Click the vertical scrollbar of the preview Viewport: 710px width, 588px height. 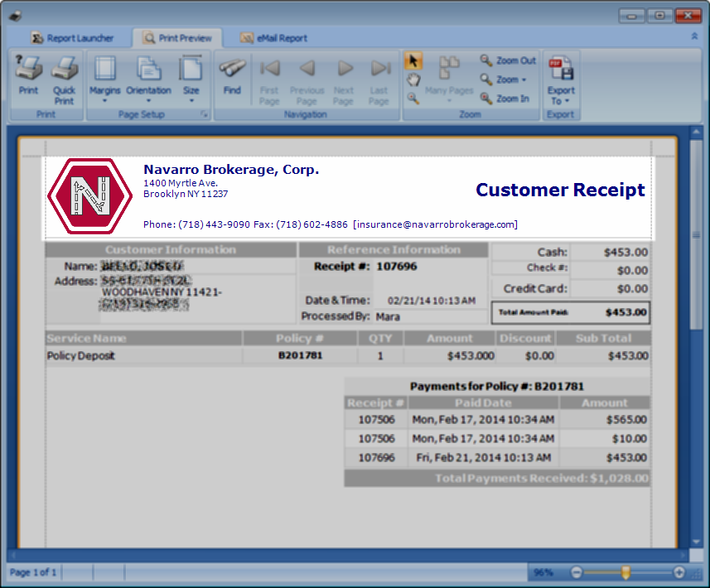pyautogui.click(x=696, y=234)
